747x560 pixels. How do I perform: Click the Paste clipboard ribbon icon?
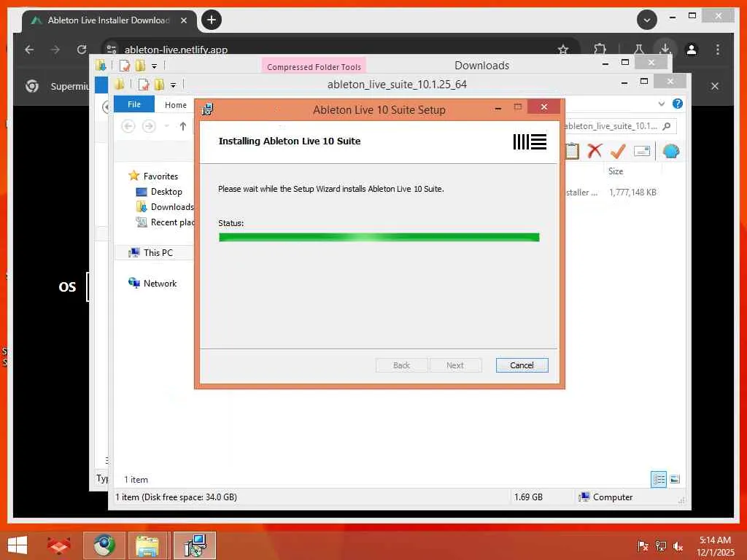pos(572,152)
